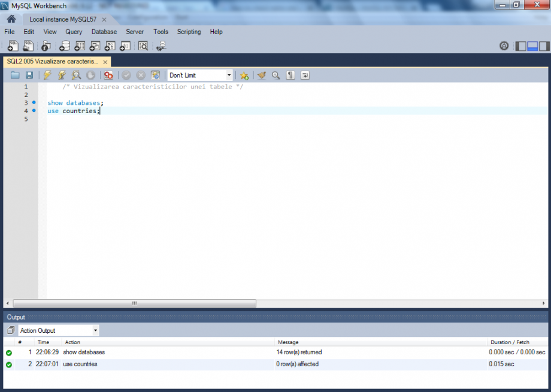Viewport: 551px width, 392px height.
Task: Stop query execution hand icon
Action: [90, 75]
